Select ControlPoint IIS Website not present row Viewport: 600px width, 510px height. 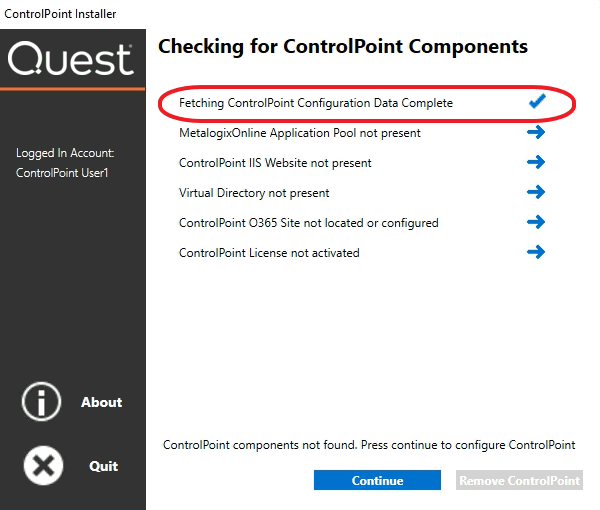pos(275,163)
